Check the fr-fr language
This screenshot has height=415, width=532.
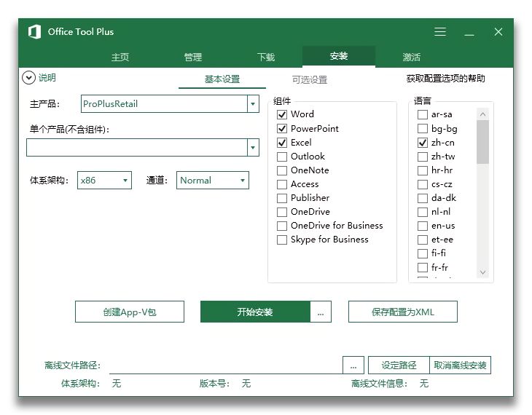(423, 267)
